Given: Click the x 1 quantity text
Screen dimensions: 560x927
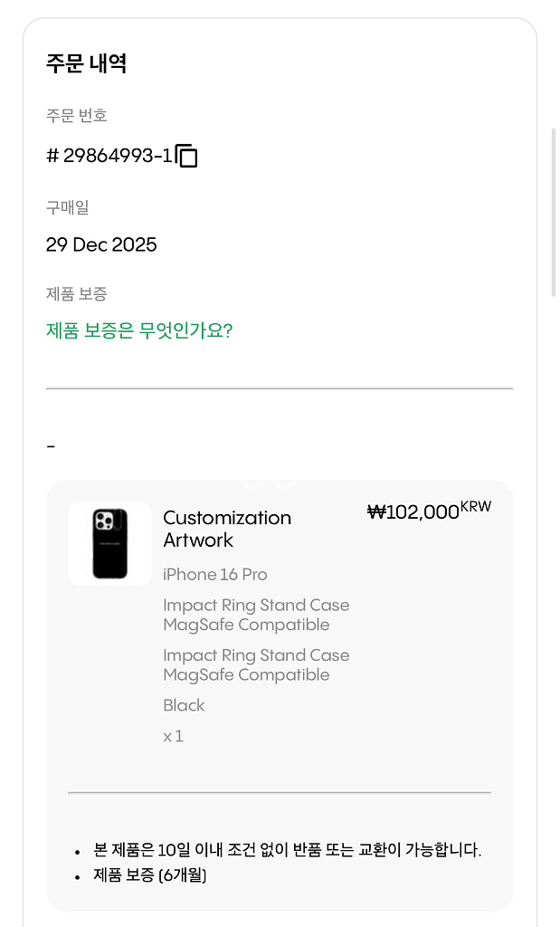Looking at the screenshot, I should click(173, 736).
